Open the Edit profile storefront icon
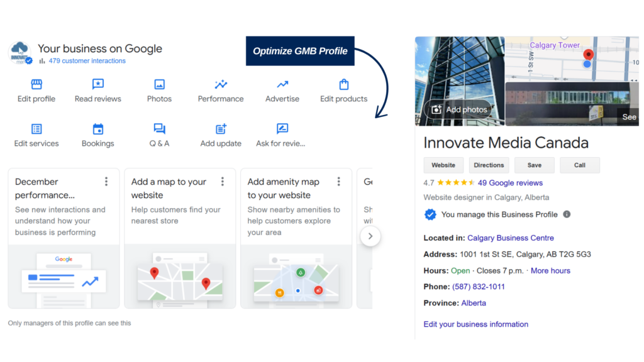 click(x=36, y=85)
